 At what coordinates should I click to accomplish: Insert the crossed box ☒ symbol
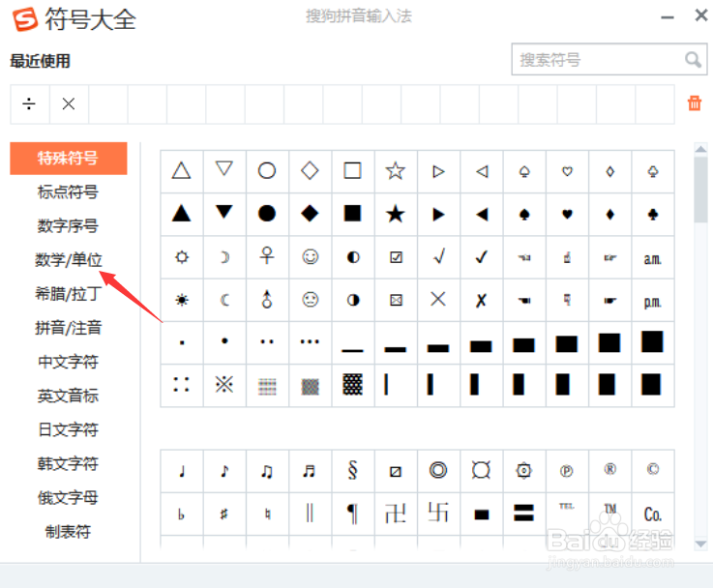point(395,300)
